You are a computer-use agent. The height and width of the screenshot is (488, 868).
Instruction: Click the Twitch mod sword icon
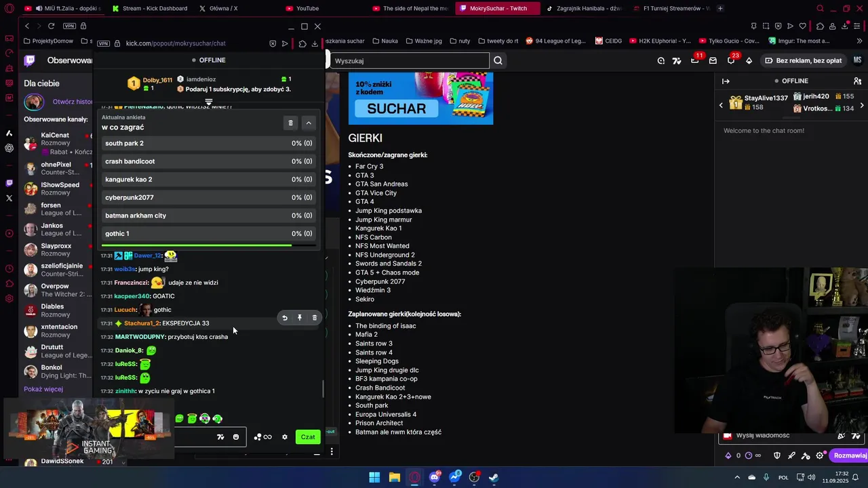pyautogui.click(x=791, y=455)
